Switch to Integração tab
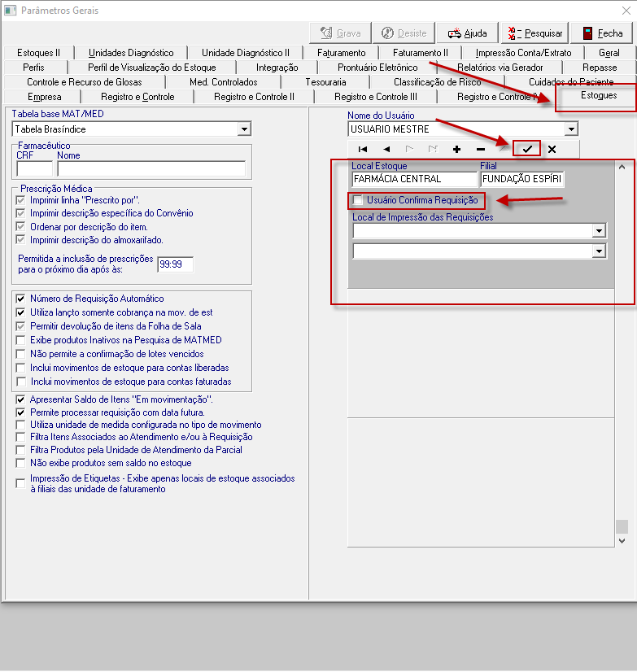This screenshot has width=637, height=672. (x=277, y=68)
